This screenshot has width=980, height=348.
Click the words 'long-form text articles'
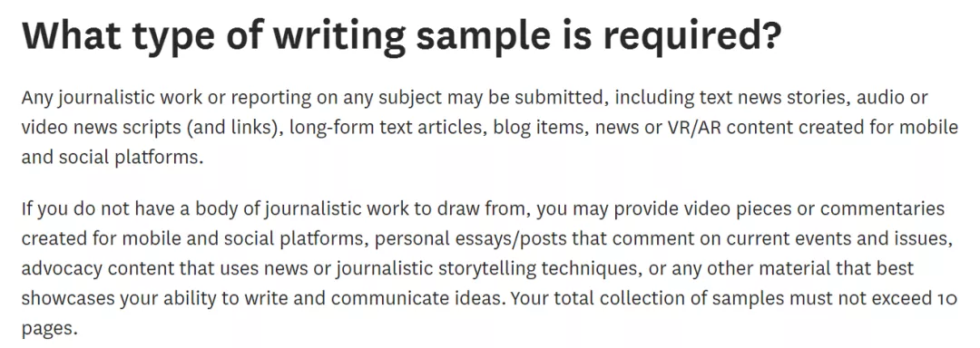(388, 128)
